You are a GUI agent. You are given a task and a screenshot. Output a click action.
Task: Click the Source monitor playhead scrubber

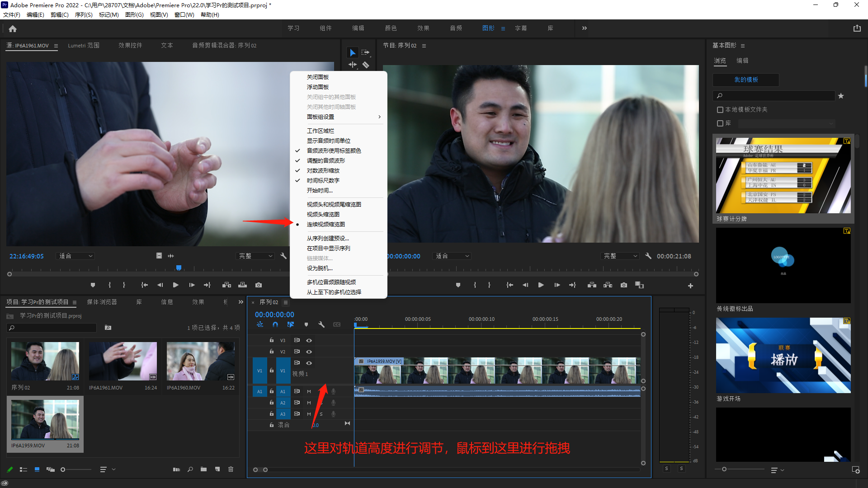click(179, 268)
